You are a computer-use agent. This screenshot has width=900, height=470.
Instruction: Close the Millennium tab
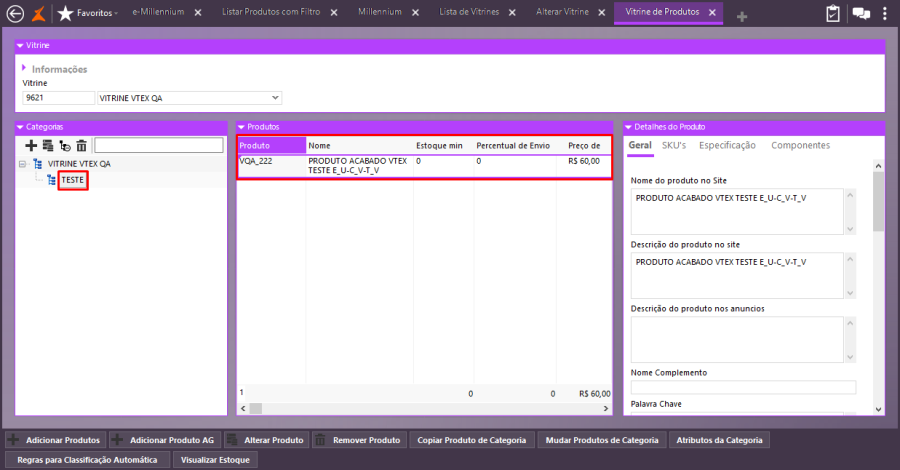click(416, 13)
